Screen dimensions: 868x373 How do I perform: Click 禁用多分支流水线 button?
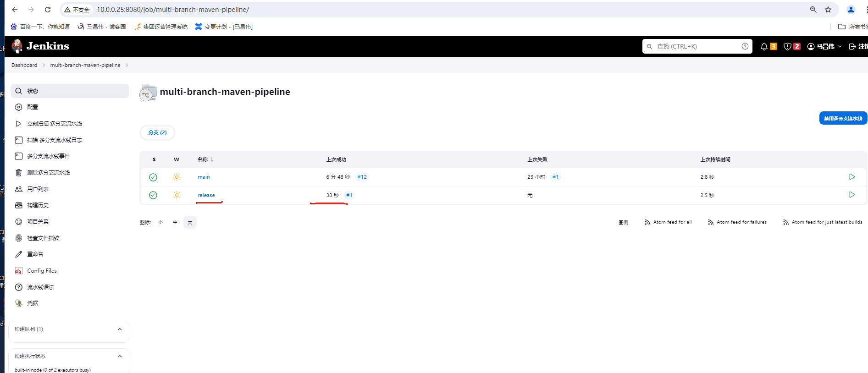tap(843, 118)
